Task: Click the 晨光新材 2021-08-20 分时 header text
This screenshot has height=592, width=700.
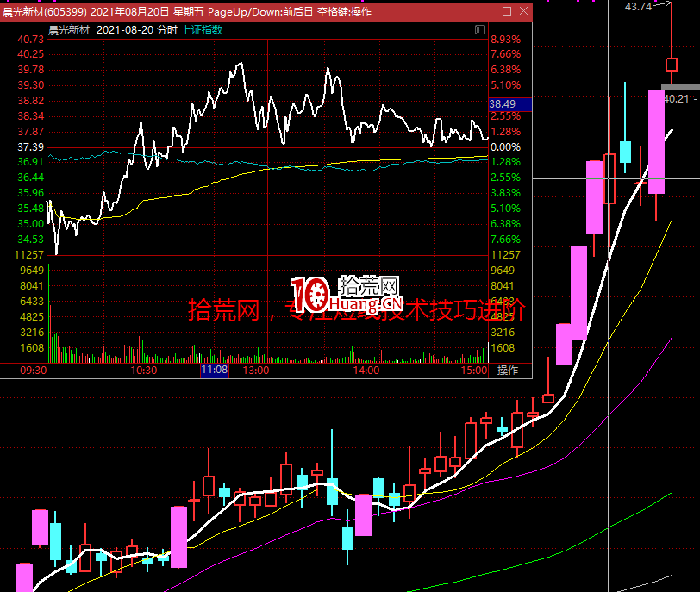Action: tap(113, 30)
